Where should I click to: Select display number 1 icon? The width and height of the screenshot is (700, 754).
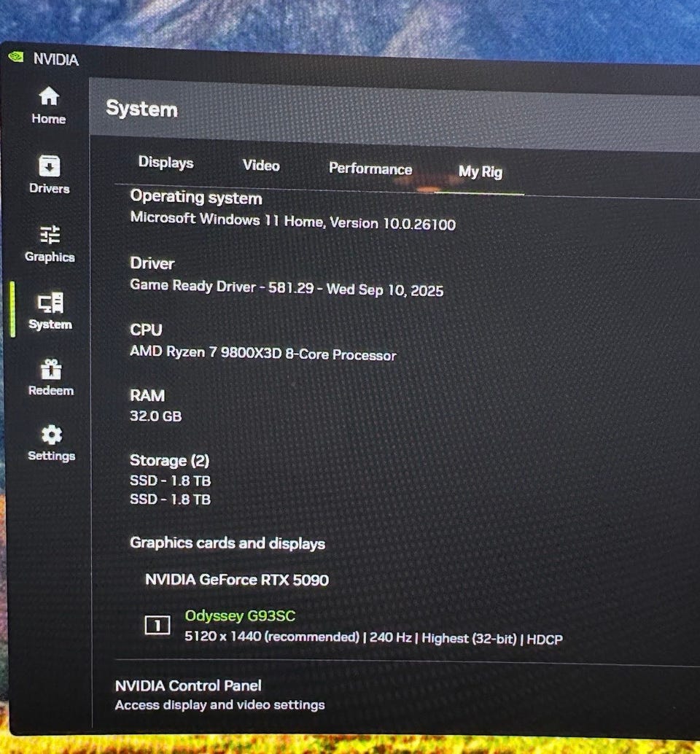point(157,625)
